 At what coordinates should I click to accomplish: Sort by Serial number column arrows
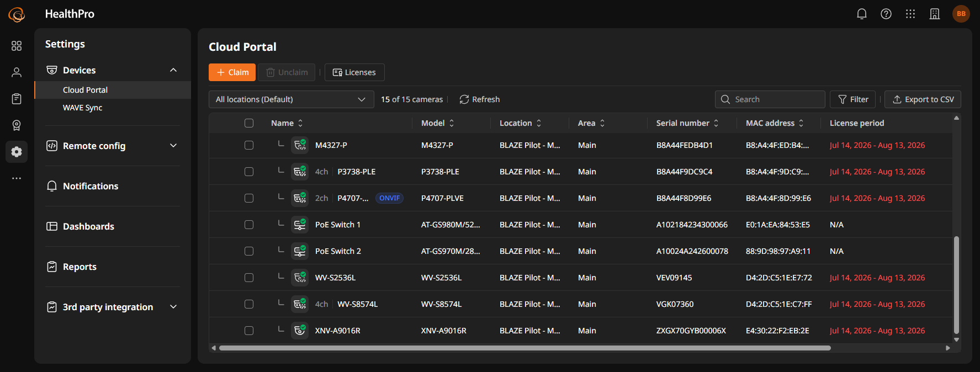tap(716, 123)
